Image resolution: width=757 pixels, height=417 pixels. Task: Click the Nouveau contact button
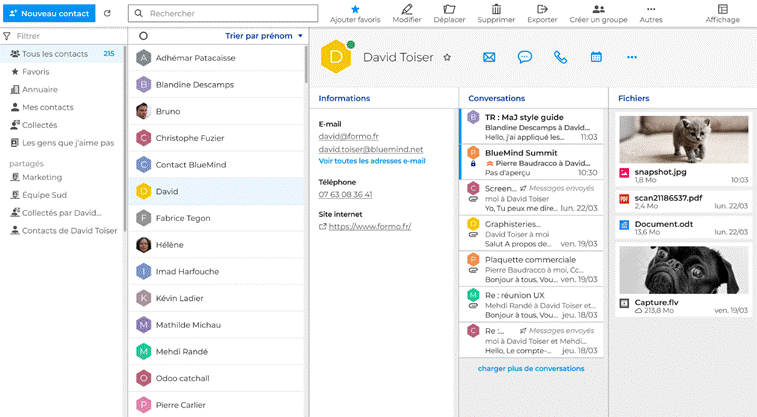48,14
